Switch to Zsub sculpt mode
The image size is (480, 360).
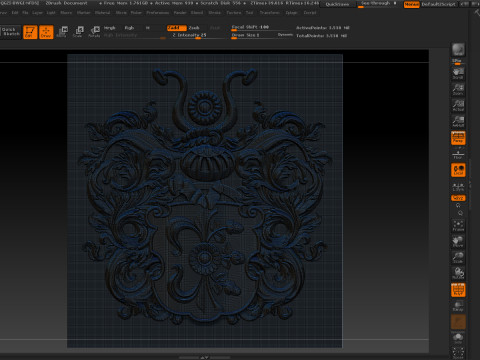click(194, 28)
